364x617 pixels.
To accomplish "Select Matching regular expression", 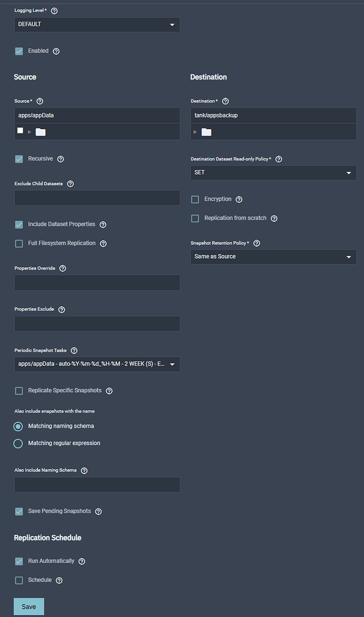I will 18,443.
